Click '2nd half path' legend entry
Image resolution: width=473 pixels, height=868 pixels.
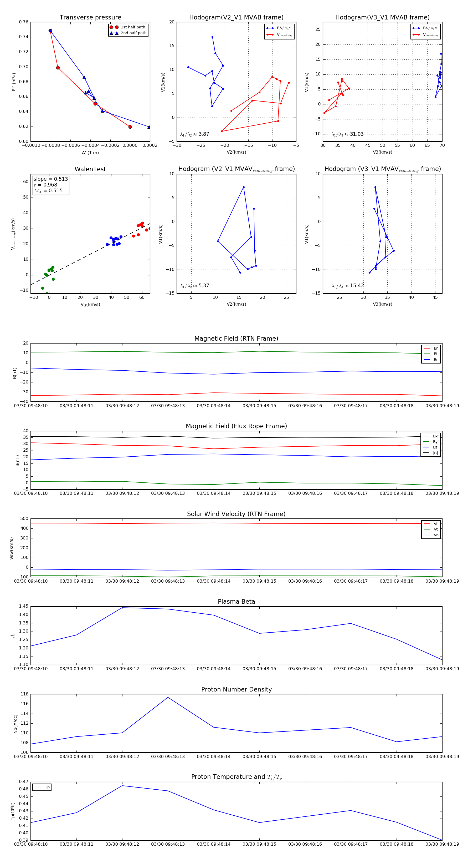coord(128,33)
